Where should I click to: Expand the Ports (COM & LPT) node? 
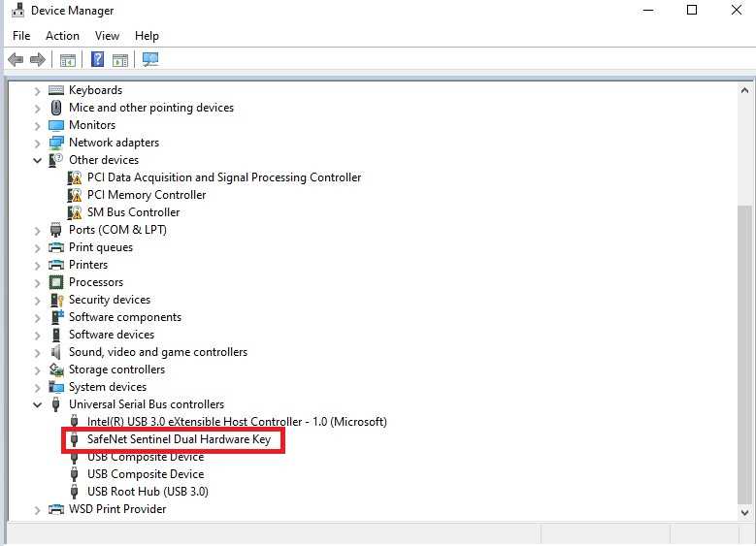pos(38,230)
